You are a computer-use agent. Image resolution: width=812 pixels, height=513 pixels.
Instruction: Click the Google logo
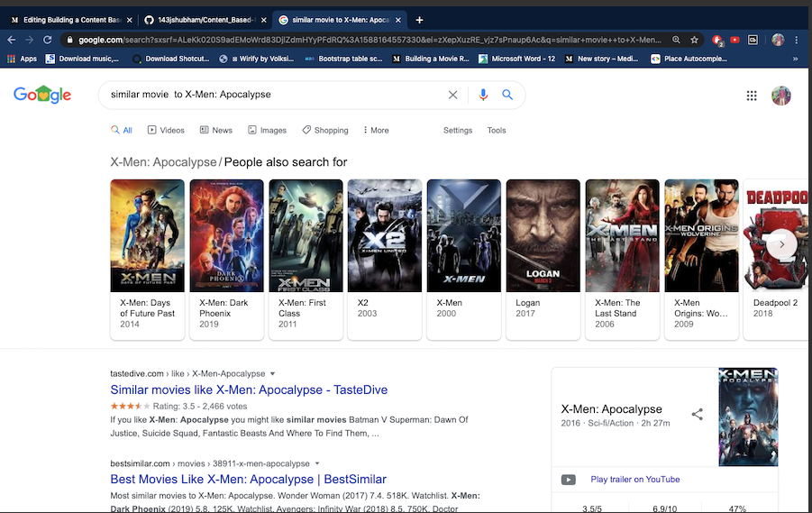[42, 95]
